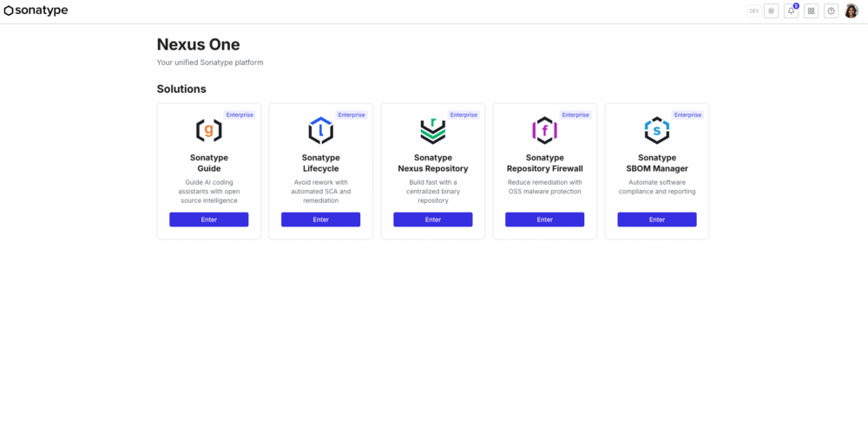The width and height of the screenshot is (868, 440).
Task: Select the 'Sonatype Guide' card title
Action: 208,163
